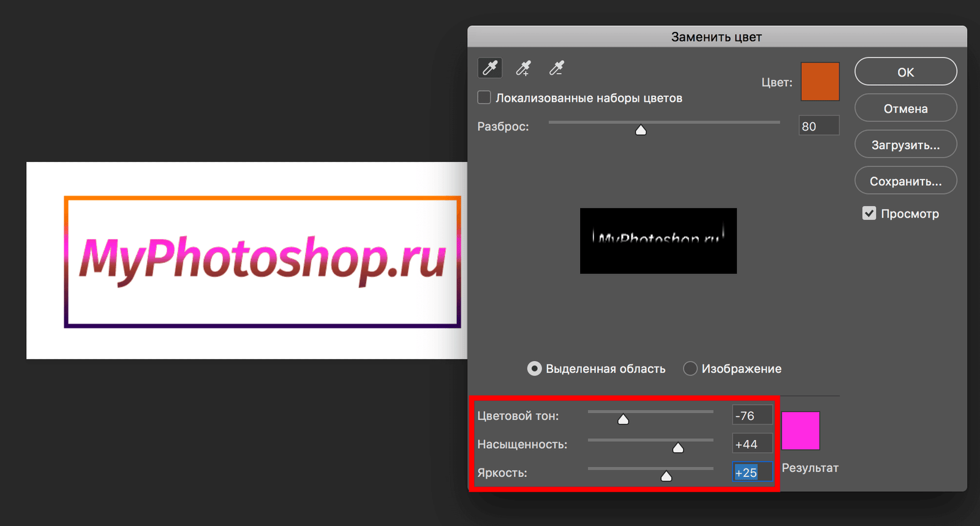
Task: Click the Загрузить... button
Action: (905, 145)
